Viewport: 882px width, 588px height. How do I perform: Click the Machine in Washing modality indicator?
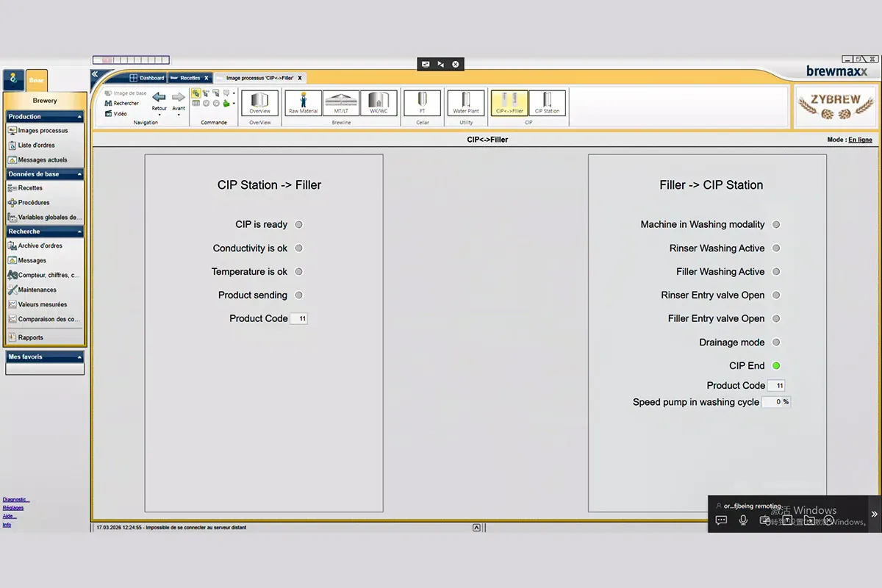point(776,225)
